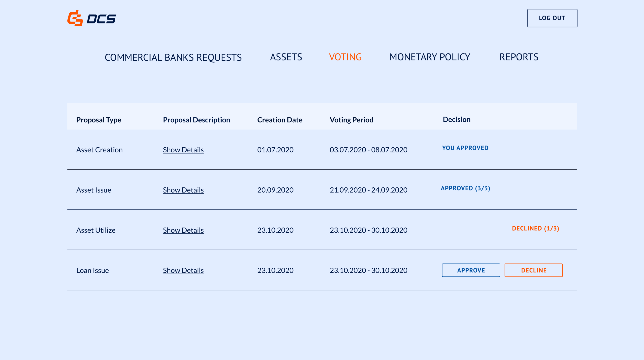Show details for Loan Issue proposal
This screenshot has width=644, height=360.
pyautogui.click(x=183, y=270)
